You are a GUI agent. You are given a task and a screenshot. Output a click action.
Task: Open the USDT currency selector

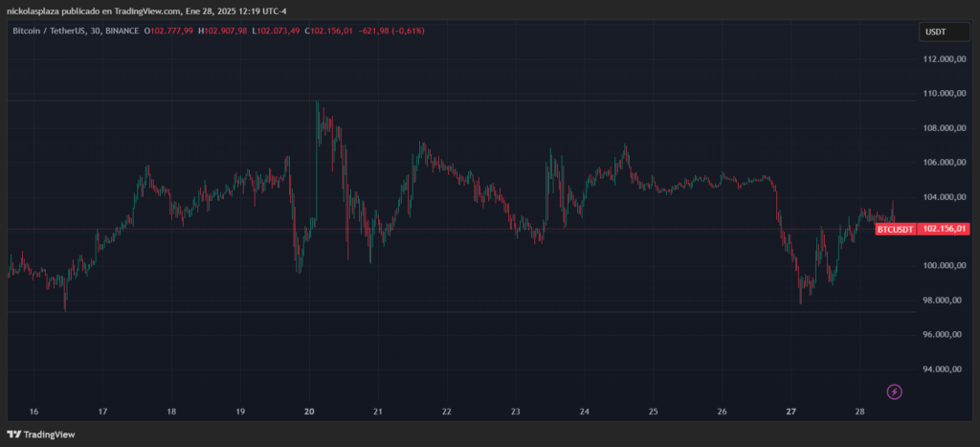click(944, 32)
